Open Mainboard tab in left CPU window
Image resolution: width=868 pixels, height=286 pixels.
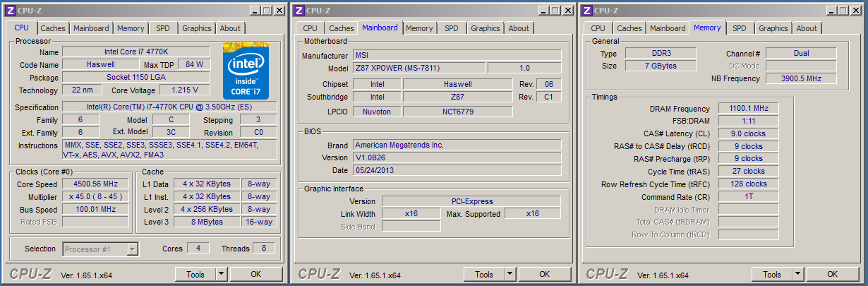pyautogui.click(x=92, y=28)
